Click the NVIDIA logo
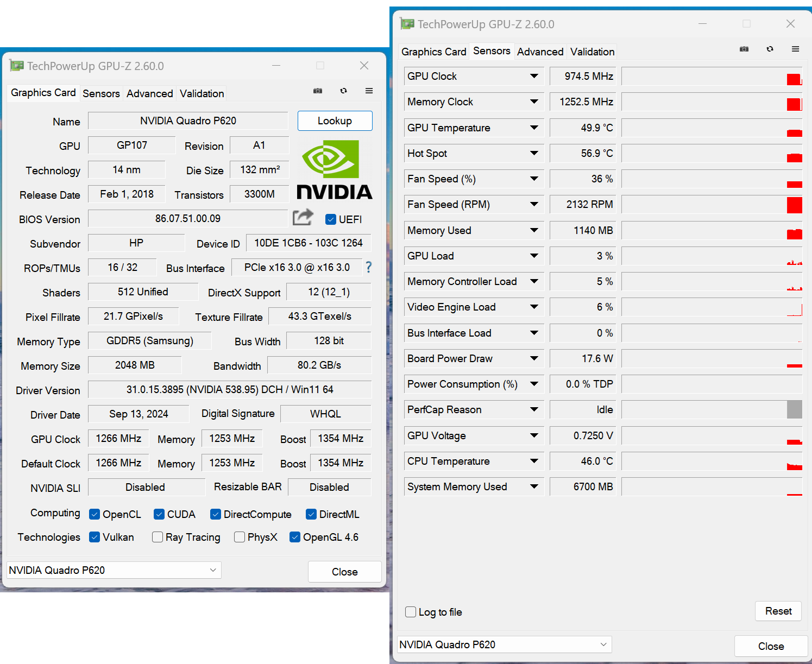Image resolution: width=812 pixels, height=664 pixels. 335,169
